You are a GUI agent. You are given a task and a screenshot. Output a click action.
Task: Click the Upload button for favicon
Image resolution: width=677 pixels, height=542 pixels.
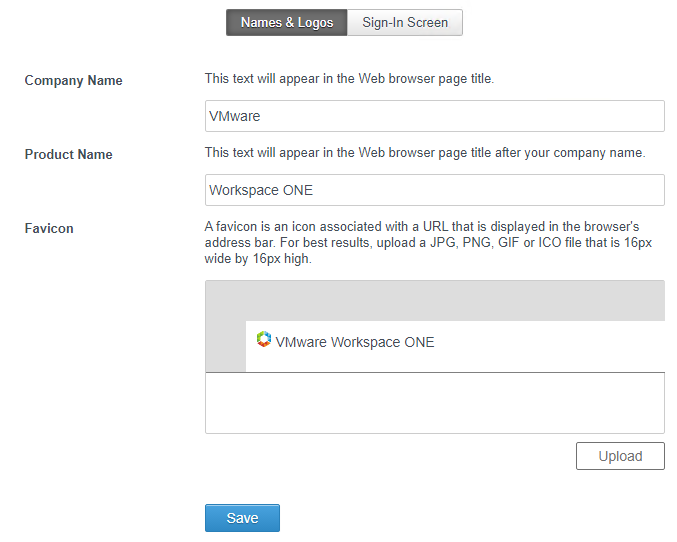point(620,456)
